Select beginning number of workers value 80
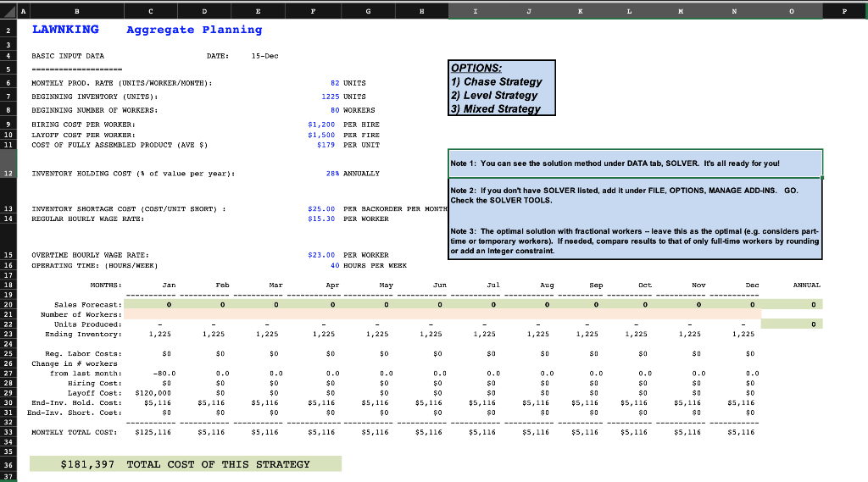Screen dimensions: 868x482 tap(335, 110)
